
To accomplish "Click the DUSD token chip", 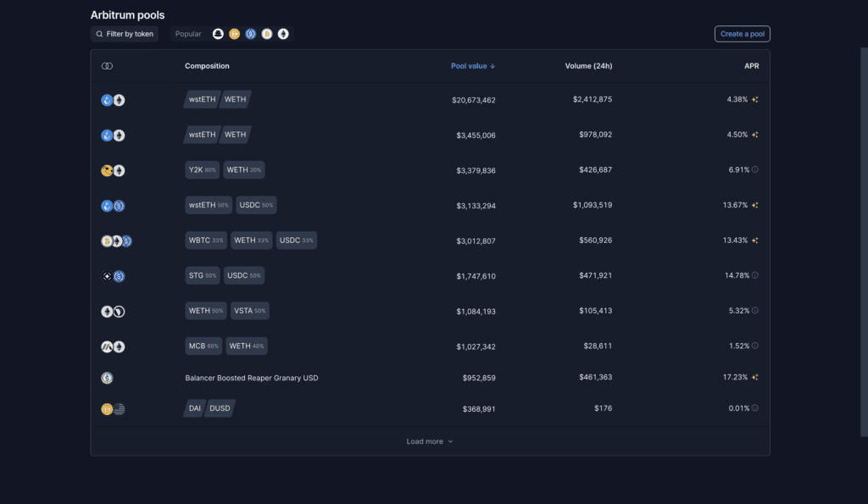I will (x=220, y=408).
